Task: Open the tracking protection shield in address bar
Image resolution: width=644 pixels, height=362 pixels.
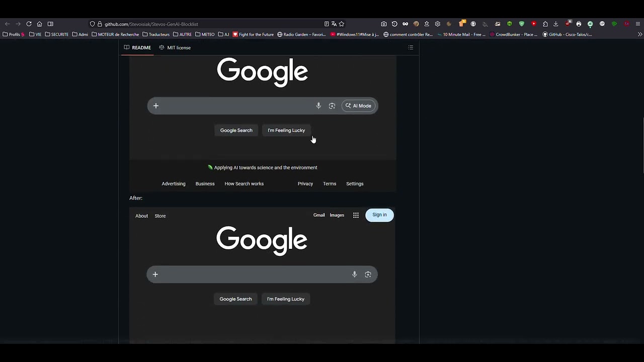Action: pyautogui.click(x=93, y=24)
